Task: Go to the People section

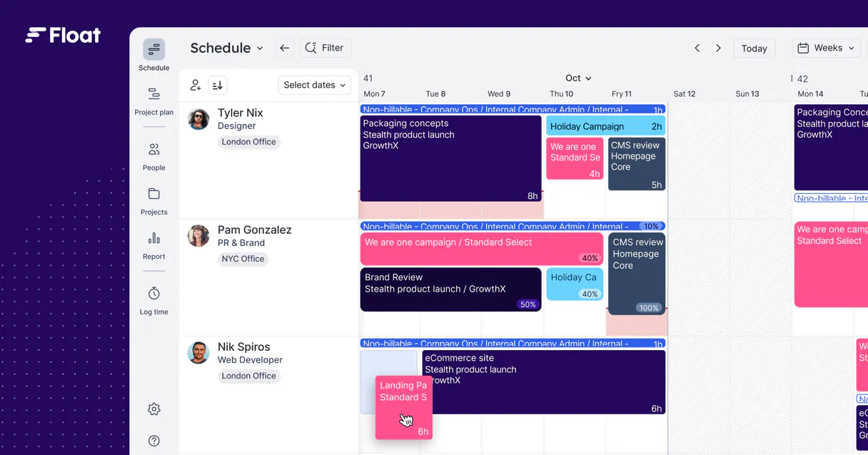Action: 153,150
